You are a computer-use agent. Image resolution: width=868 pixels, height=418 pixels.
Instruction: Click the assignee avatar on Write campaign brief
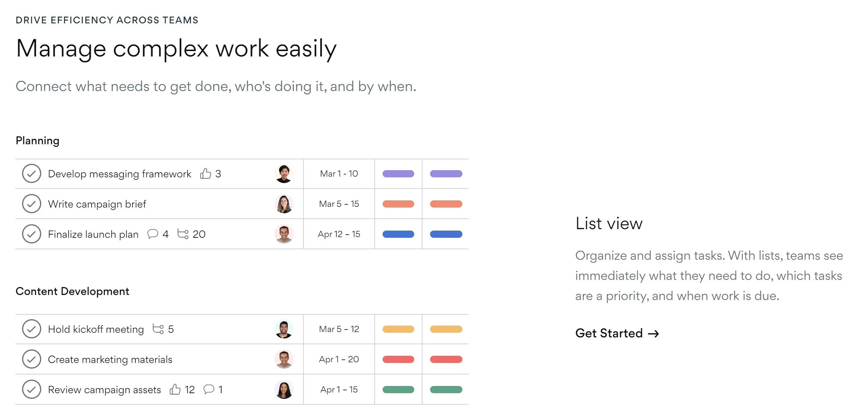click(284, 204)
